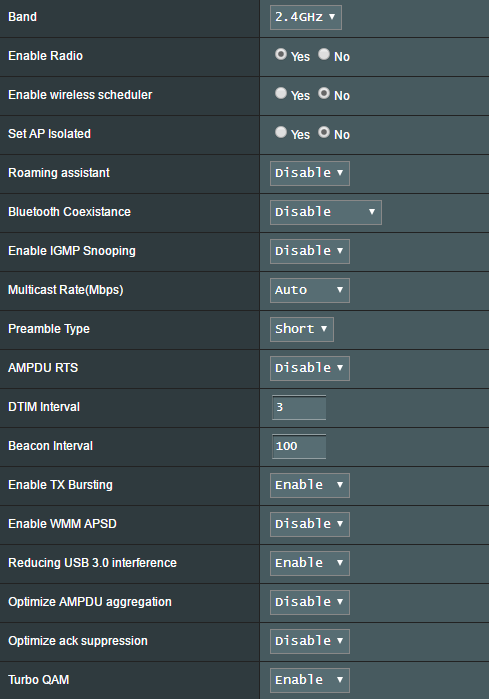The height and width of the screenshot is (699, 489).
Task: Choose No for Enable wireless scheduler
Action: (324, 93)
